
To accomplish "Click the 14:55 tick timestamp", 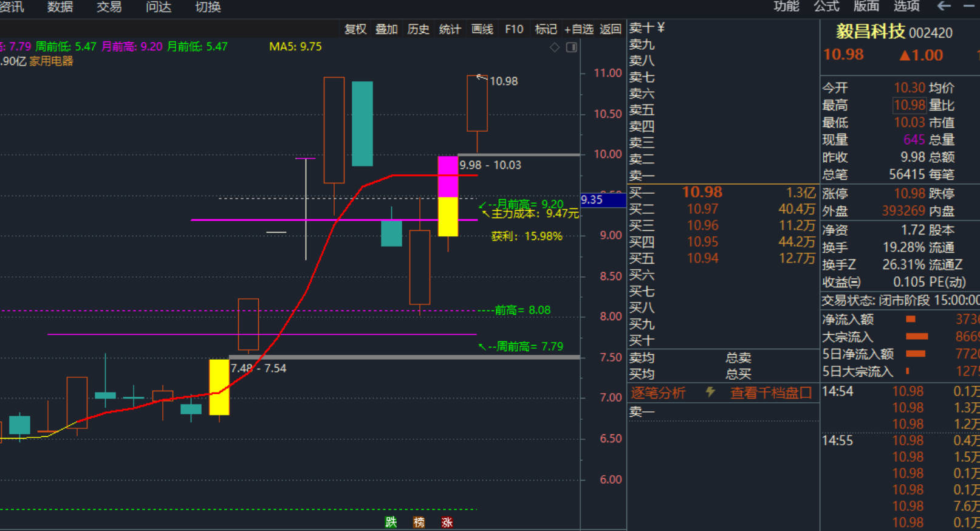I will tap(838, 441).
